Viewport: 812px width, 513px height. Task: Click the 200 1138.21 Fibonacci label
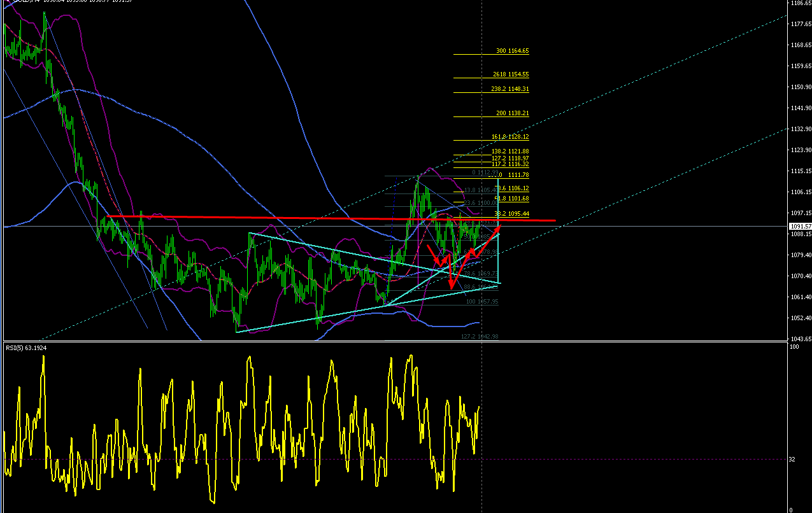[513, 113]
